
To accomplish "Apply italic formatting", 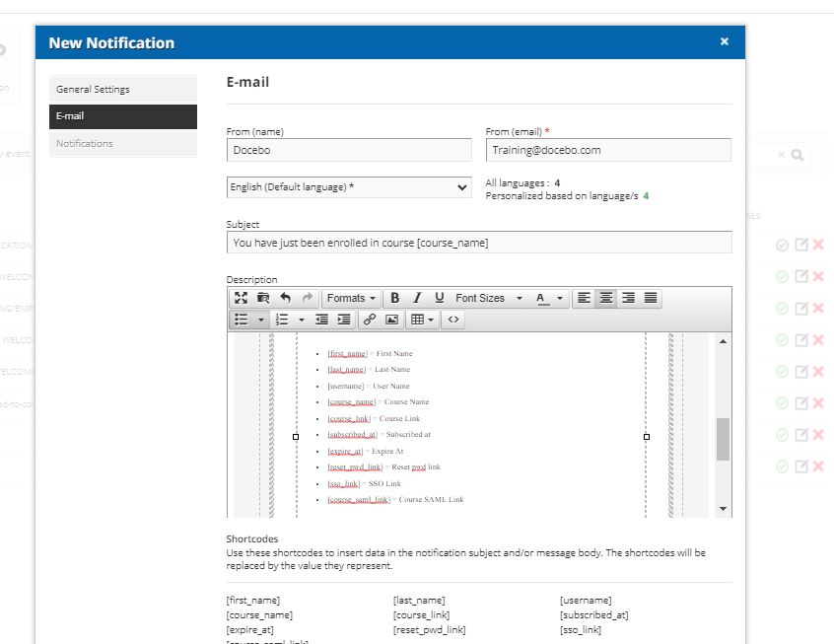I will tap(417, 298).
